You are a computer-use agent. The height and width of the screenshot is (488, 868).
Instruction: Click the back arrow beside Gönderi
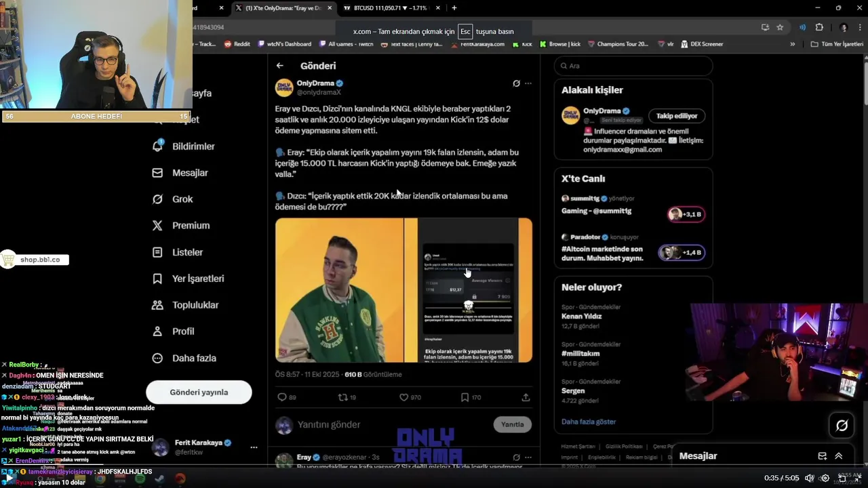coord(280,66)
